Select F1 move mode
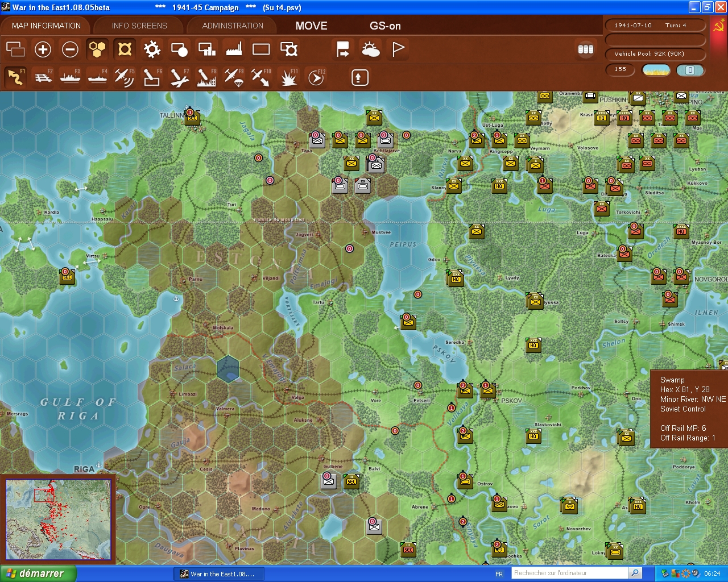The width and height of the screenshot is (728, 582). (x=15, y=77)
